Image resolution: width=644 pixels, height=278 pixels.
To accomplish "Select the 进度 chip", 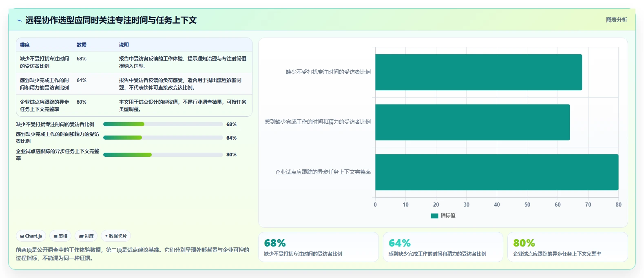I will (86, 236).
